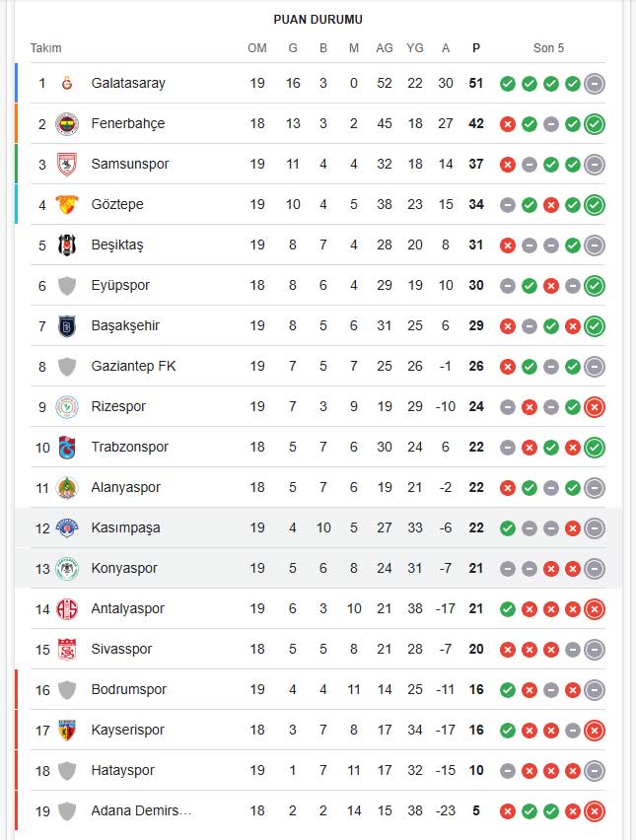This screenshot has width=636, height=840.
Task: Open the Beşiktaş team logo
Action: pos(67,245)
